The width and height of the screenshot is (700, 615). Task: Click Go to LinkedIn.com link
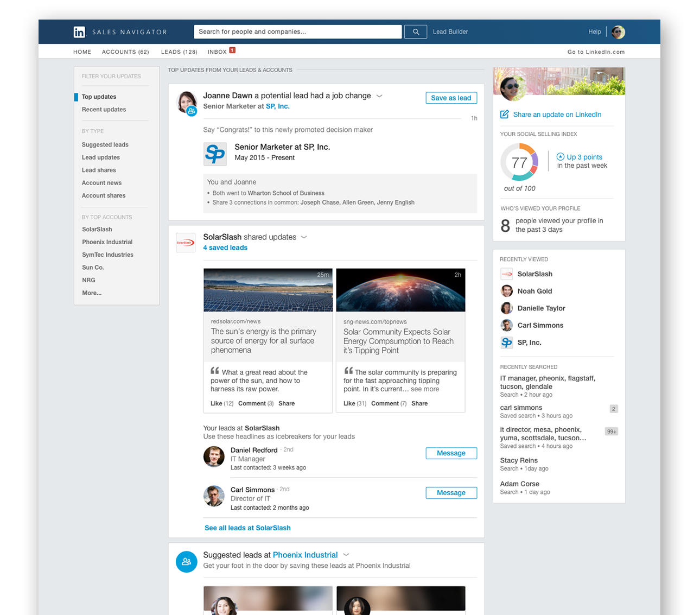point(596,52)
